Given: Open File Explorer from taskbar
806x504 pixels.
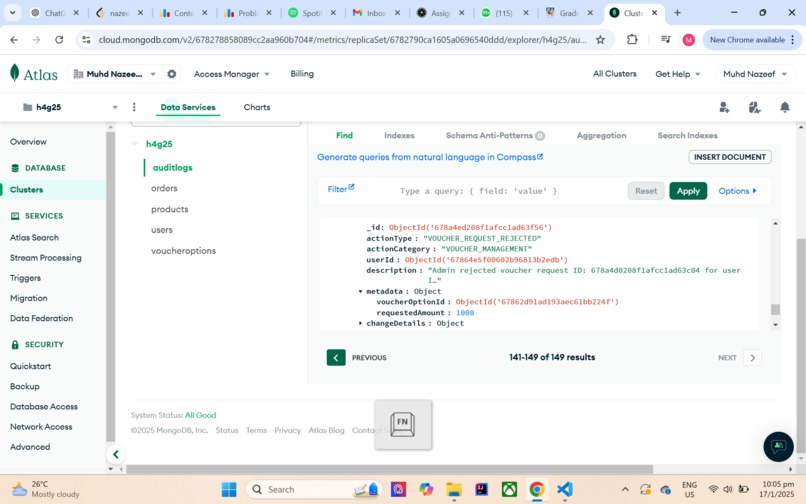Looking at the screenshot, I should point(453,489).
